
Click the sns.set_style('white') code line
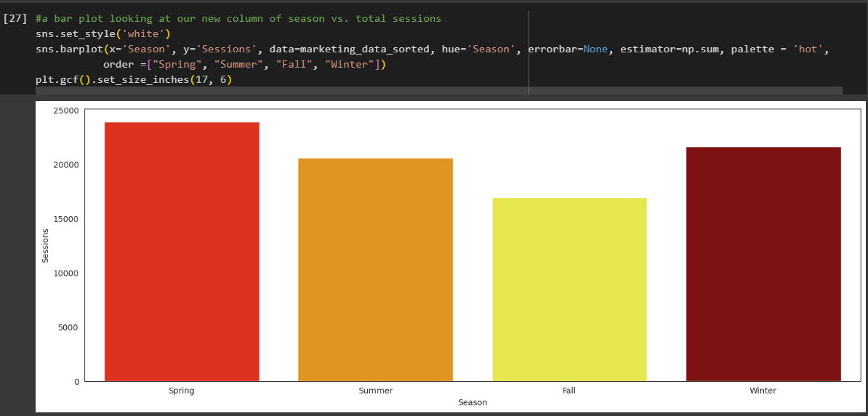coord(103,34)
